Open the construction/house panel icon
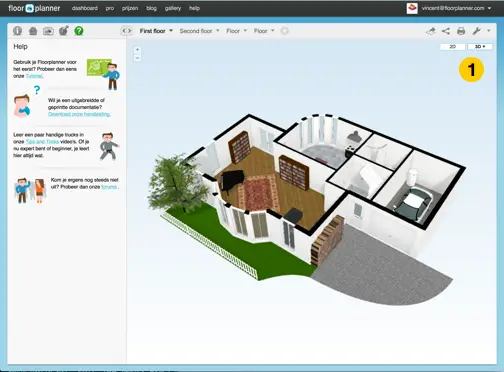Screen dimensions: 504x372 pos(33,31)
